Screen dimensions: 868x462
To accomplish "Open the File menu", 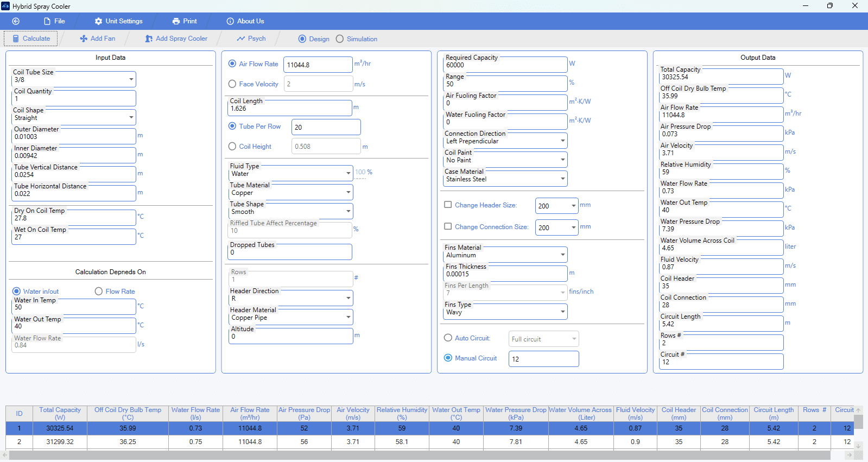I will (54, 21).
